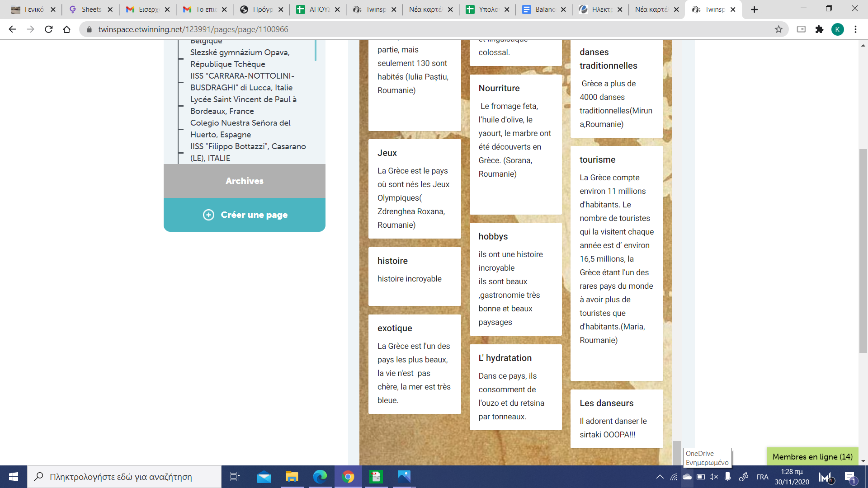Click the Windows taskbar search box

pyautogui.click(x=124, y=477)
